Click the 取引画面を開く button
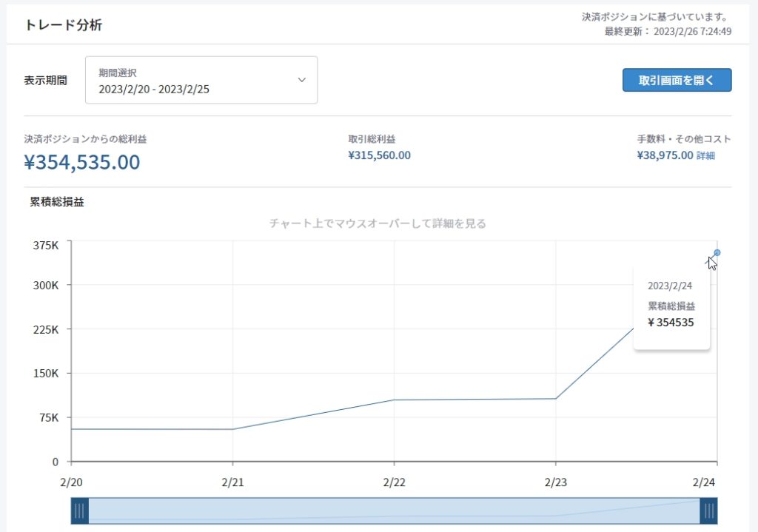The height and width of the screenshot is (532, 758). (677, 80)
